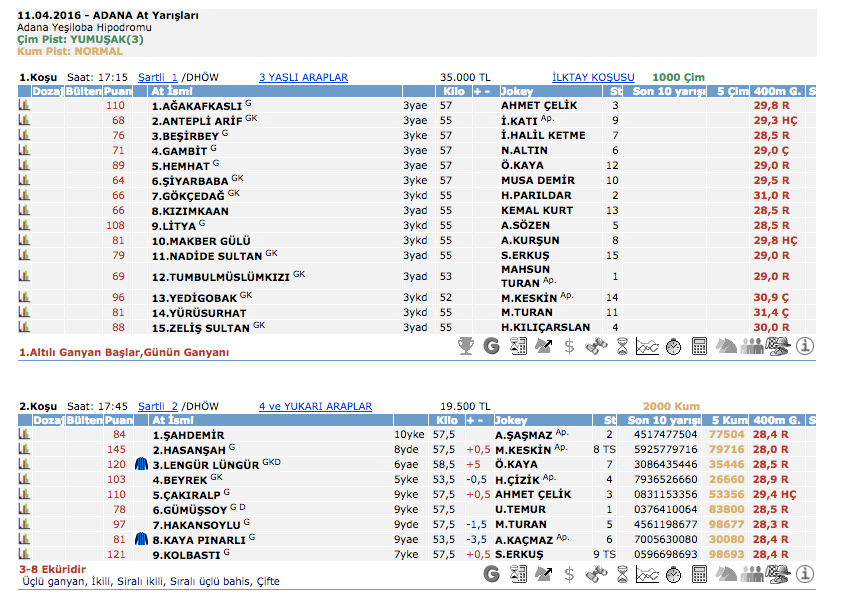
Task: Click the horse heads icon under race 1
Action: click(x=726, y=346)
